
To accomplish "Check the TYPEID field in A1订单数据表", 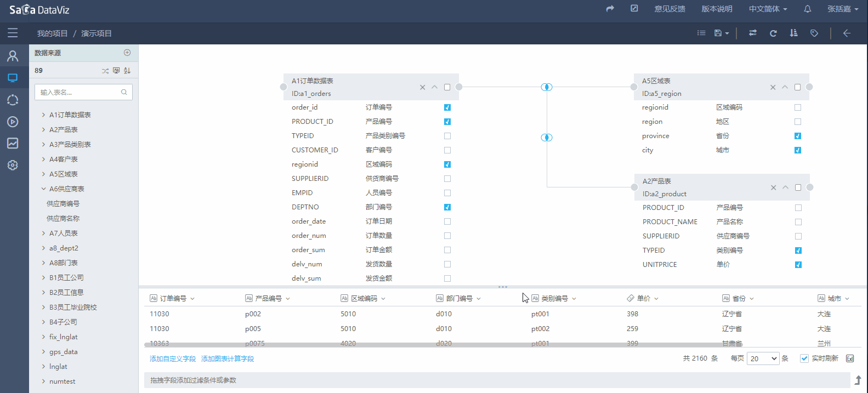I will tap(447, 136).
